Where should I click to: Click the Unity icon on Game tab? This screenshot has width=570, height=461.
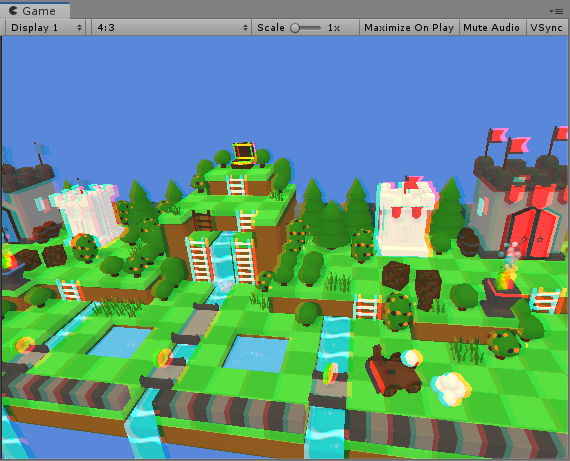[x=13, y=11]
